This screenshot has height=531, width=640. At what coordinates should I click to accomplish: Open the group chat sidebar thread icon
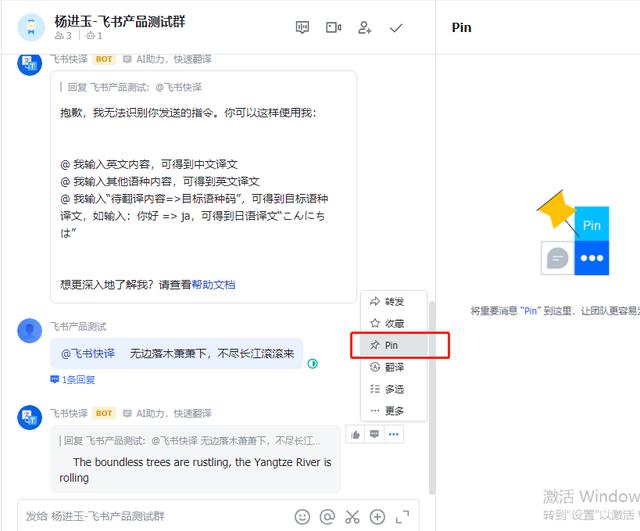[x=302, y=28]
